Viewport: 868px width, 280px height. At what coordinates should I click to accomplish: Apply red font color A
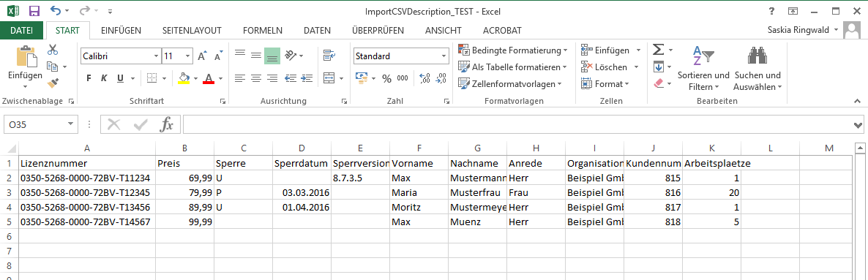pos(209,78)
